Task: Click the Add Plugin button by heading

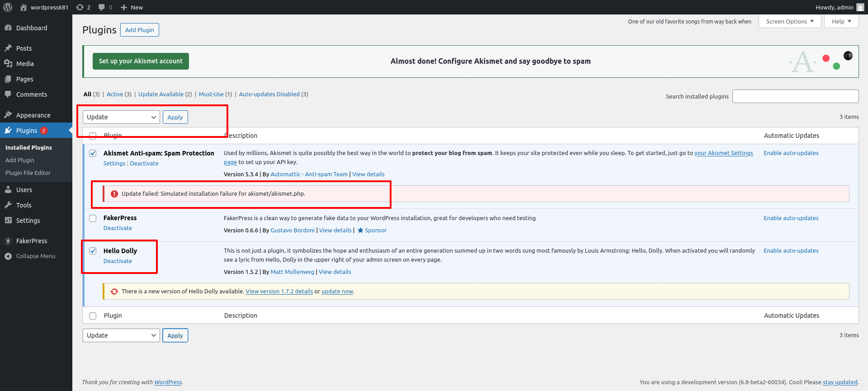Action: tap(140, 30)
